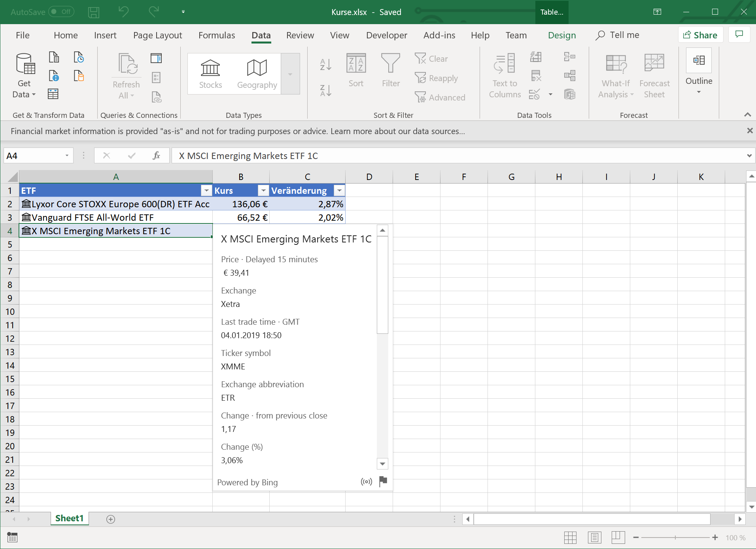Expand the Name Box dropdown

[x=67, y=156]
